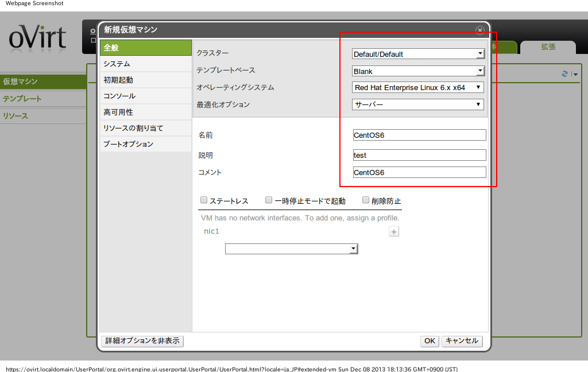Expand the テンプレートベース dropdown showing Blank

[418, 71]
